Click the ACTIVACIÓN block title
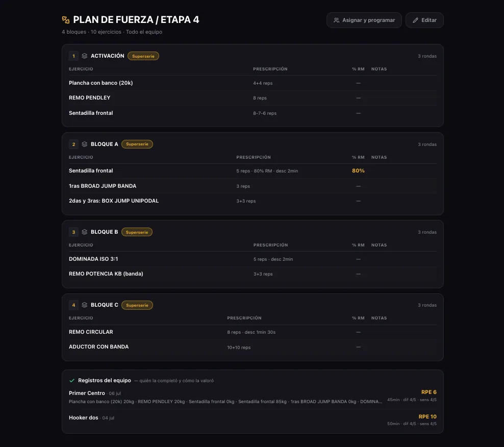 pos(107,56)
